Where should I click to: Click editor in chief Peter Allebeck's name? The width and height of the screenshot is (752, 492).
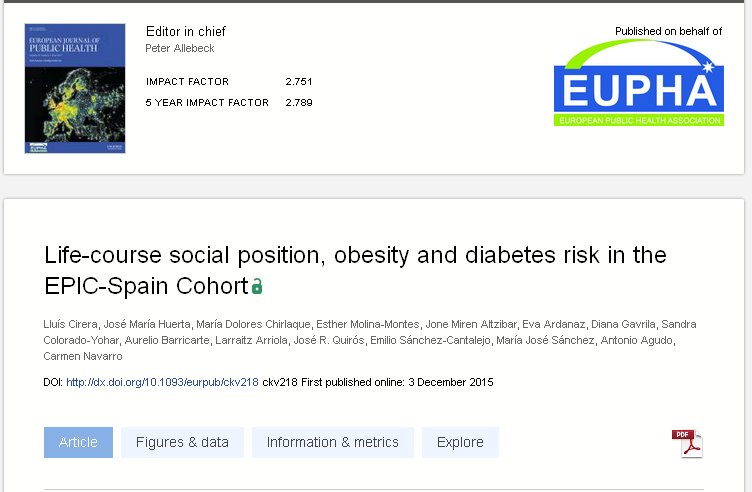(180, 48)
